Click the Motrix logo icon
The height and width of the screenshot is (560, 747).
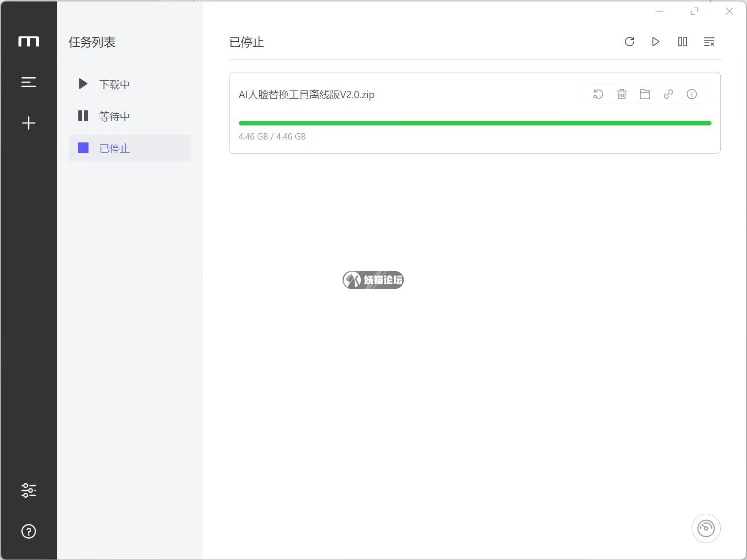coord(29,41)
